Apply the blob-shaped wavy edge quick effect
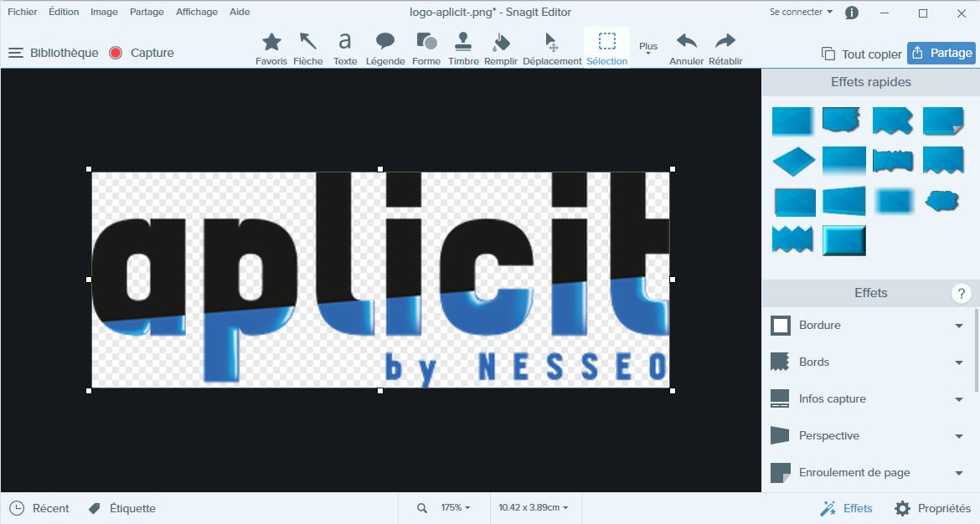This screenshot has width=980, height=524. click(941, 201)
